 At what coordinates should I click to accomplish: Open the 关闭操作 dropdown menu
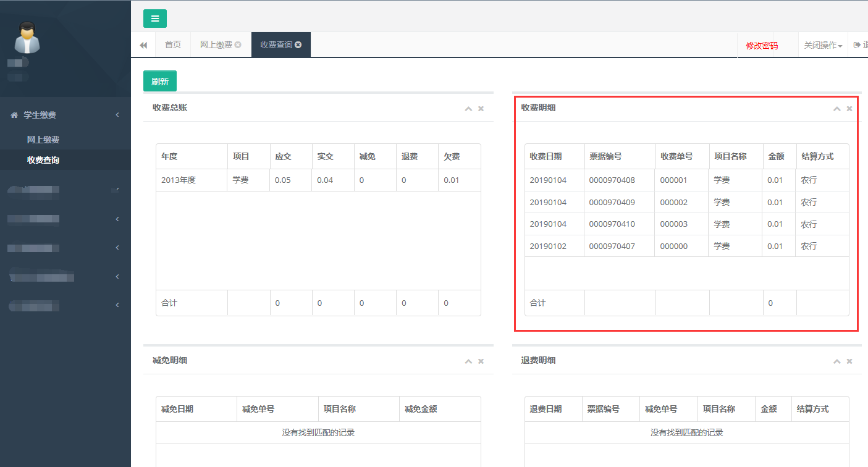[823, 46]
